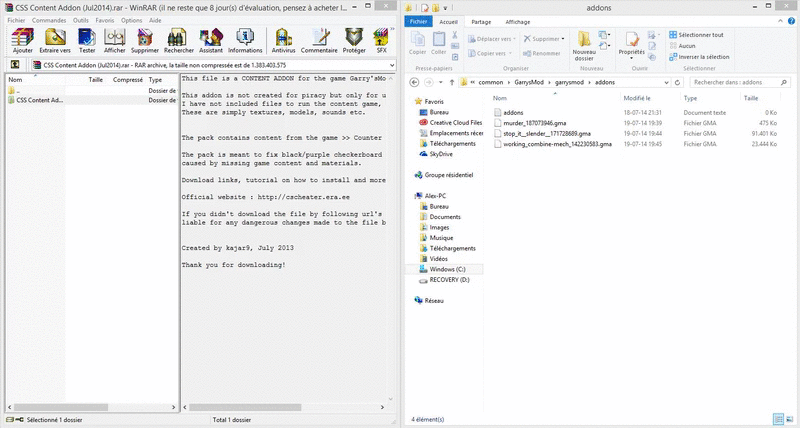
Task: Click the Rechercher dans addons search box
Action: click(739, 82)
